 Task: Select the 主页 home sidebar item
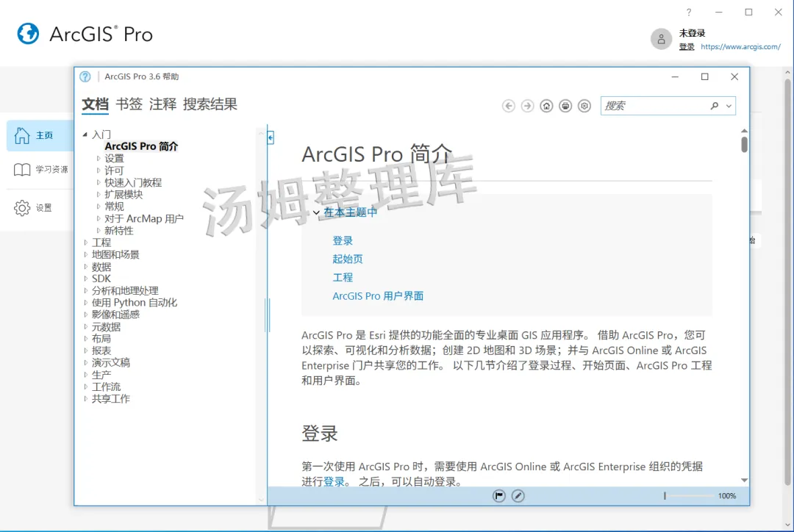[x=40, y=135]
